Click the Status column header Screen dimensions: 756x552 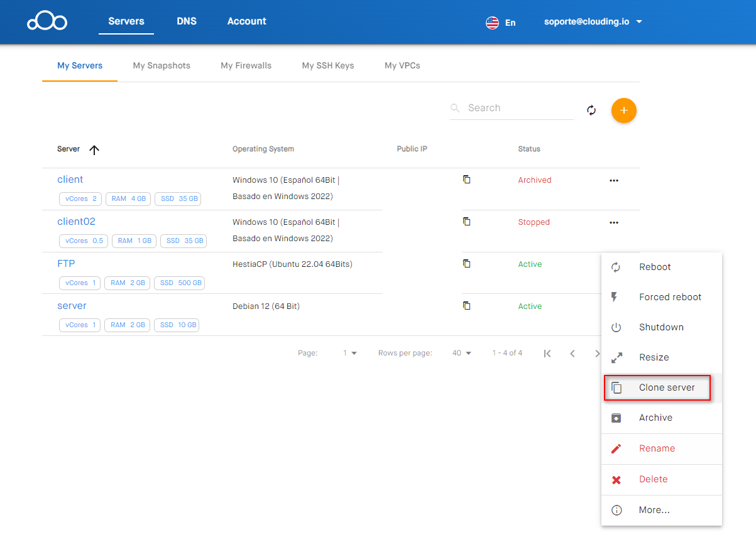click(529, 149)
